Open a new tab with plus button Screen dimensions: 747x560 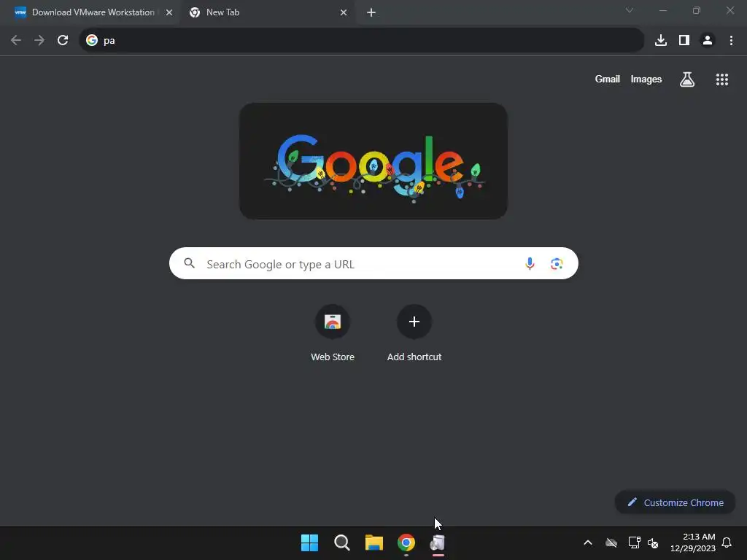coord(371,13)
